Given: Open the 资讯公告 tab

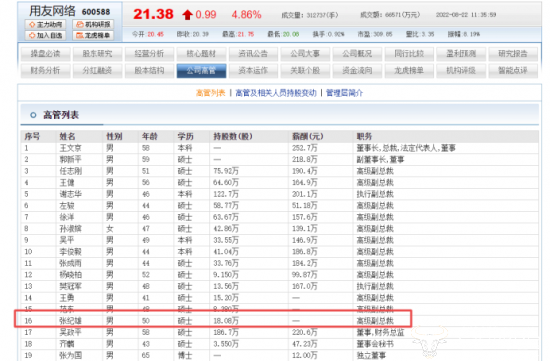Looking at the screenshot, I should click(253, 54).
